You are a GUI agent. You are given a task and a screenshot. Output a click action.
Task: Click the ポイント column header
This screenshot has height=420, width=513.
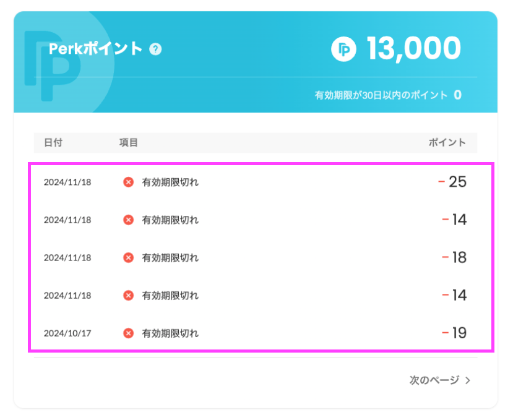tap(447, 143)
